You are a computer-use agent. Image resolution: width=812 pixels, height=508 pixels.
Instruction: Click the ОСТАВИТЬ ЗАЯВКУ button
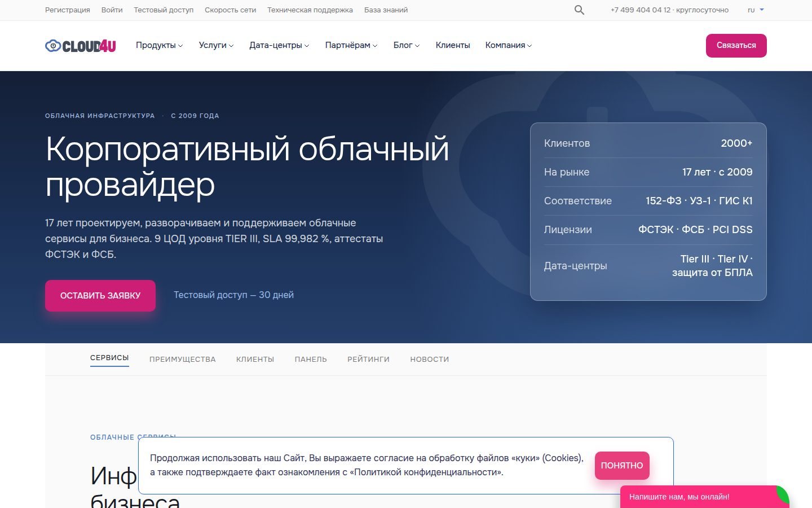pyautogui.click(x=100, y=296)
